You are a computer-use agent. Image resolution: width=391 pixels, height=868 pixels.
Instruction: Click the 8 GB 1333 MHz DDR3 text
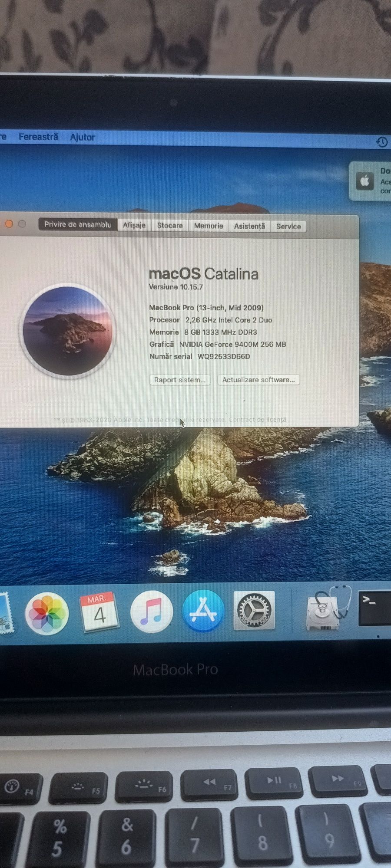coord(221,332)
